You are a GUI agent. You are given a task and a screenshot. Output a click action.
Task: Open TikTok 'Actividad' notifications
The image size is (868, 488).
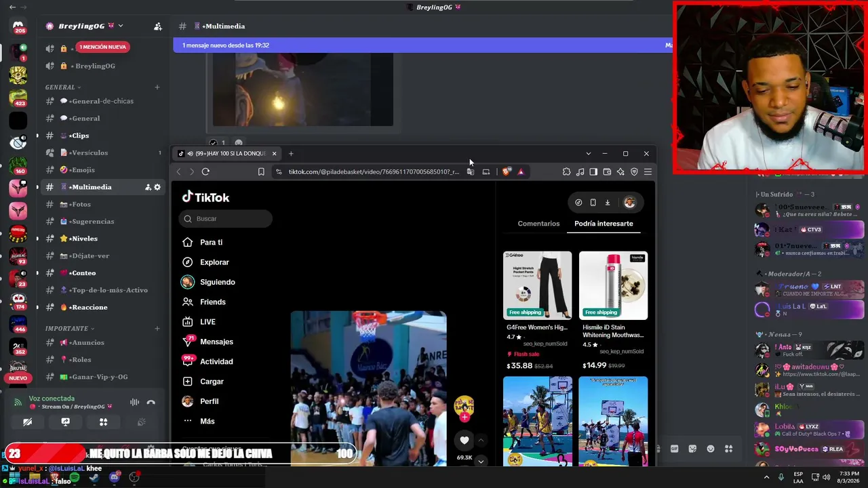[207, 361]
